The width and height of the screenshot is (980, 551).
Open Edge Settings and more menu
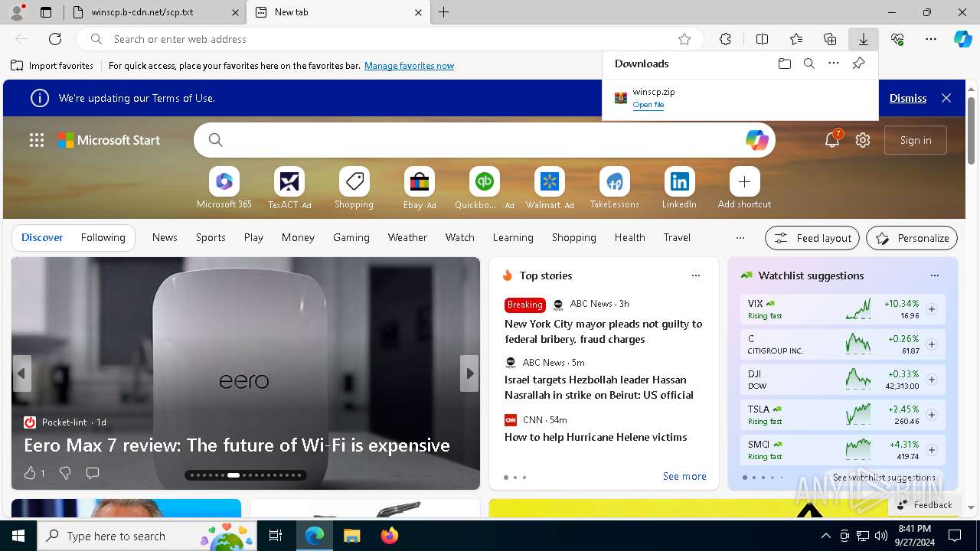(x=931, y=39)
